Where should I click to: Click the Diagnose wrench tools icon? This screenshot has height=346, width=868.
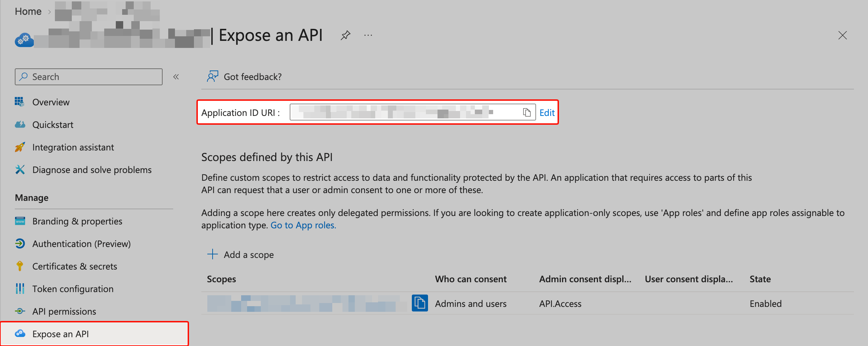click(20, 169)
